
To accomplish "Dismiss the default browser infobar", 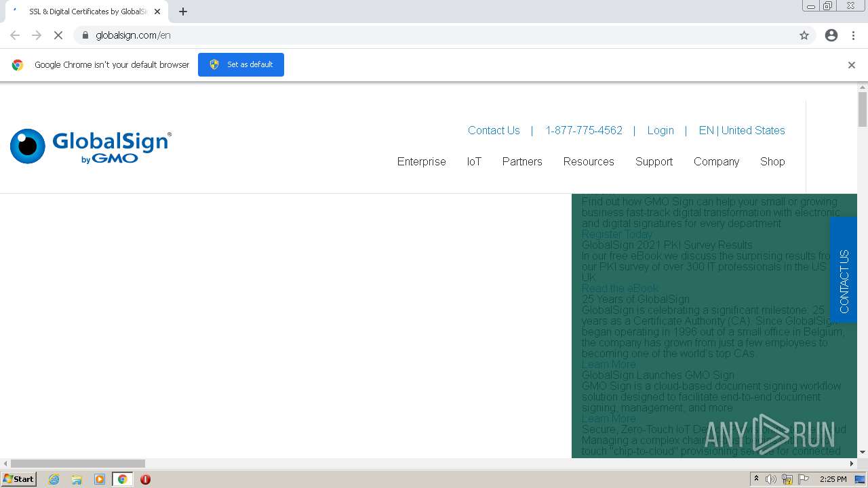I will click(852, 65).
